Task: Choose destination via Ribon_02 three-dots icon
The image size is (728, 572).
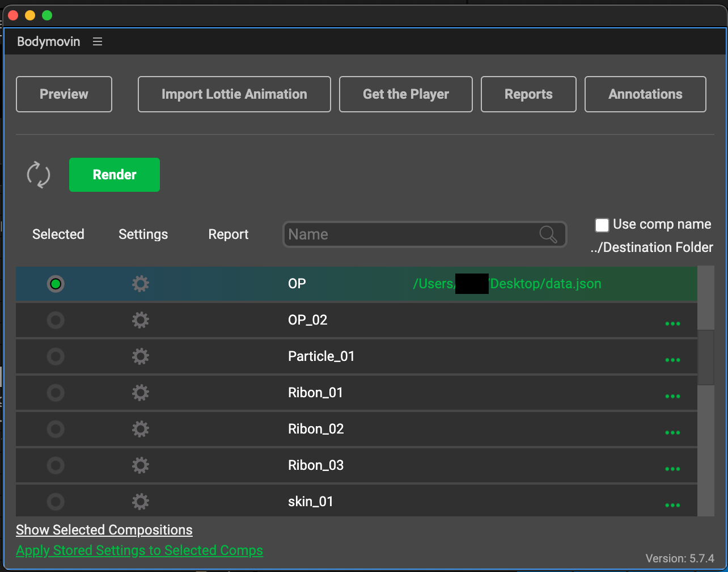Action: tap(672, 432)
